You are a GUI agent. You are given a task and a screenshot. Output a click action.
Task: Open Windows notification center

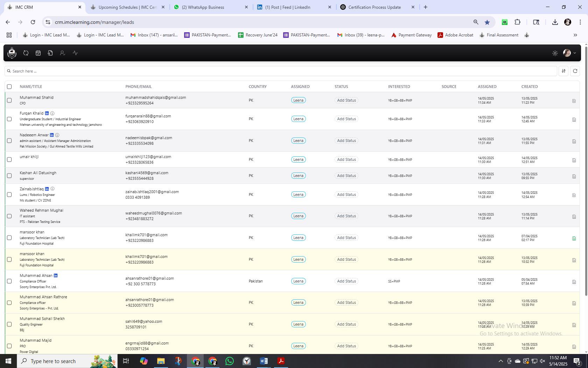tap(577, 361)
